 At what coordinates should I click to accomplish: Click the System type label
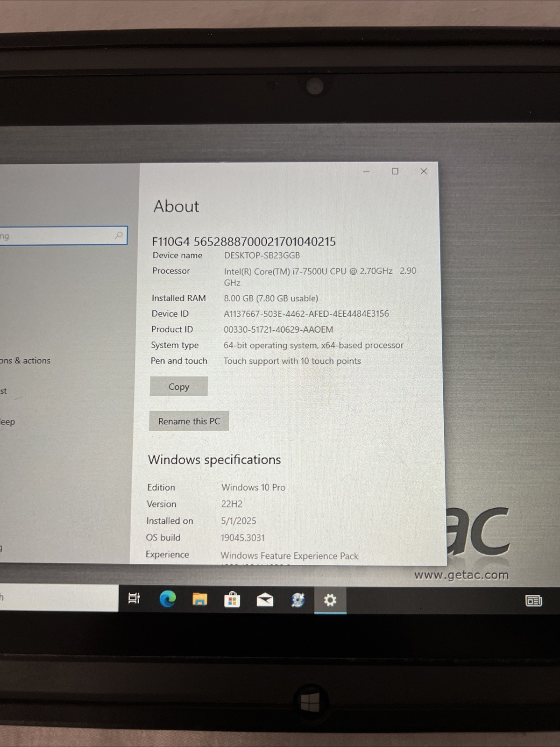coord(175,345)
